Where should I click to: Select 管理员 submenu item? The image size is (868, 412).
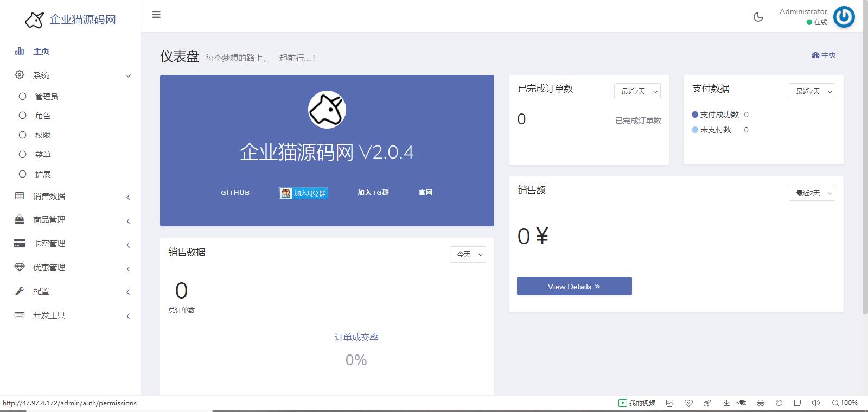pos(47,97)
